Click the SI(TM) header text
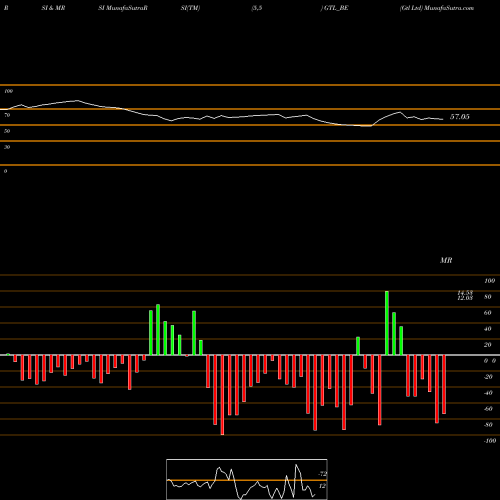The width and height of the screenshot is (500, 500). pos(190,8)
